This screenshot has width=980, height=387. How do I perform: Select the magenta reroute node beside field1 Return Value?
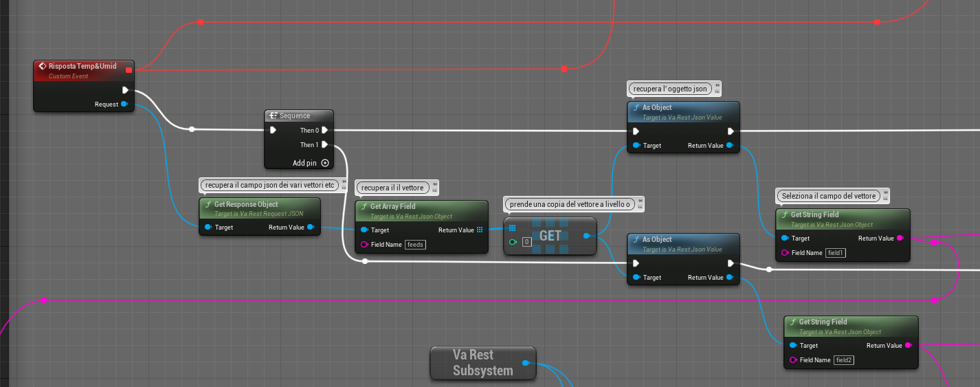934,243
